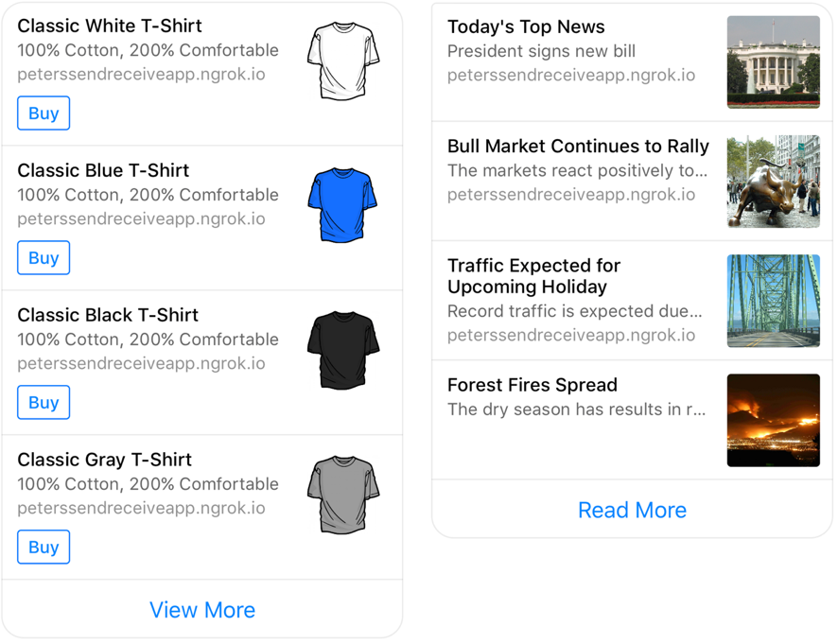Screen dimensions: 838x644
Task: Open the forest fire night photo
Action: [773, 420]
